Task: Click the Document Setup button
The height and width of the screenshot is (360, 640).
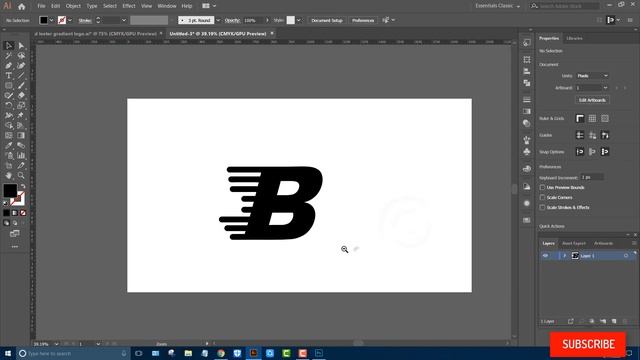Action: point(327,20)
